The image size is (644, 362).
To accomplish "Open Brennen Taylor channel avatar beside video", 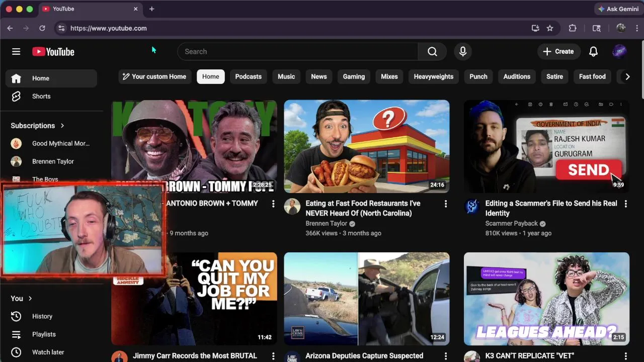I will coord(292,207).
